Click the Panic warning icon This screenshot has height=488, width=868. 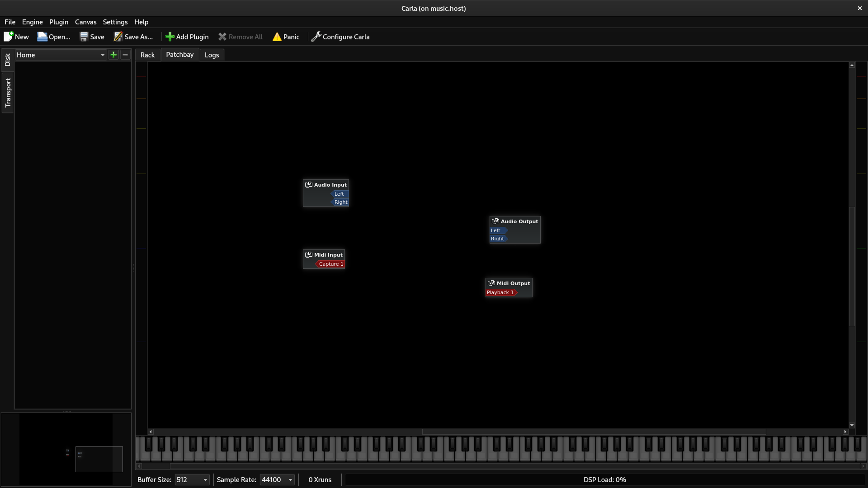pyautogui.click(x=277, y=37)
